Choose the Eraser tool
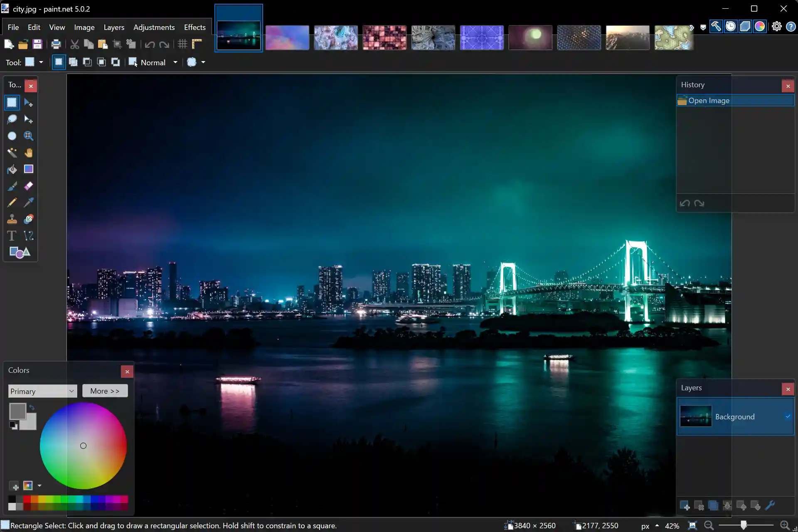 pos(28,186)
